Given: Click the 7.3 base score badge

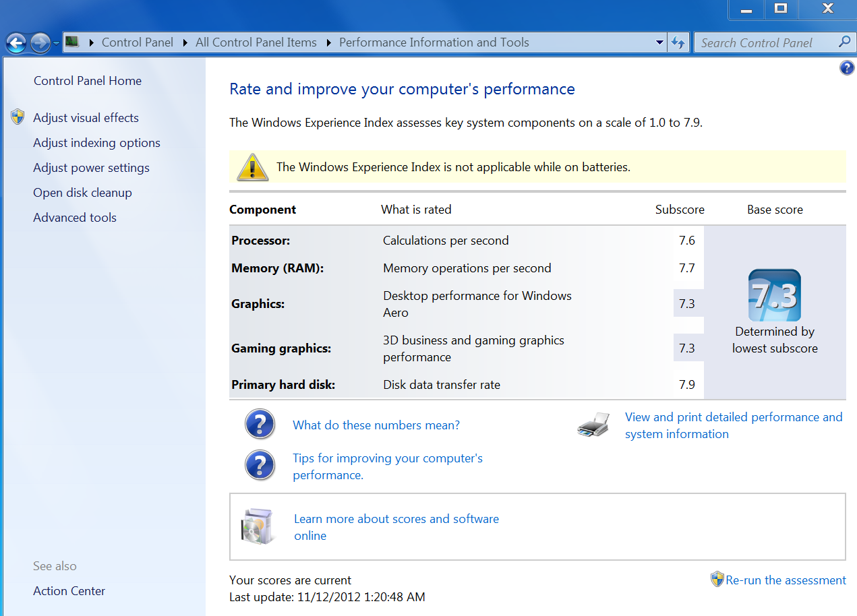Looking at the screenshot, I should [775, 295].
